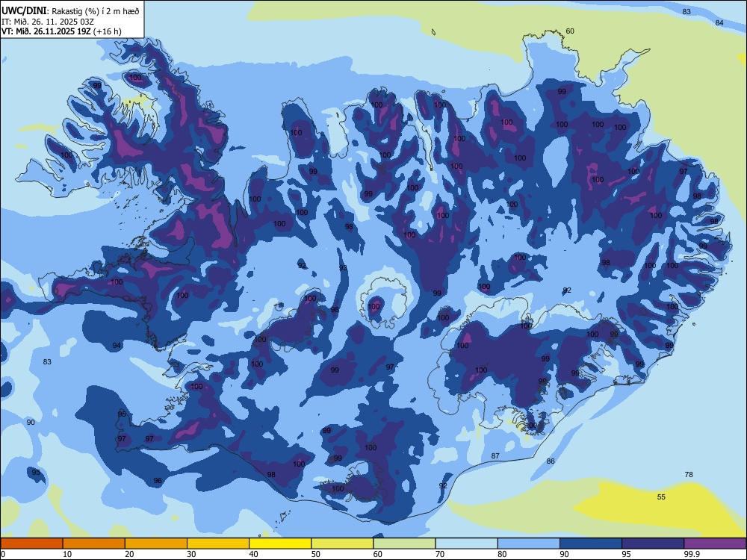Select the medium blue 90–95 legend swatch
The width and height of the screenshot is (747, 560).
(x=591, y=544)
